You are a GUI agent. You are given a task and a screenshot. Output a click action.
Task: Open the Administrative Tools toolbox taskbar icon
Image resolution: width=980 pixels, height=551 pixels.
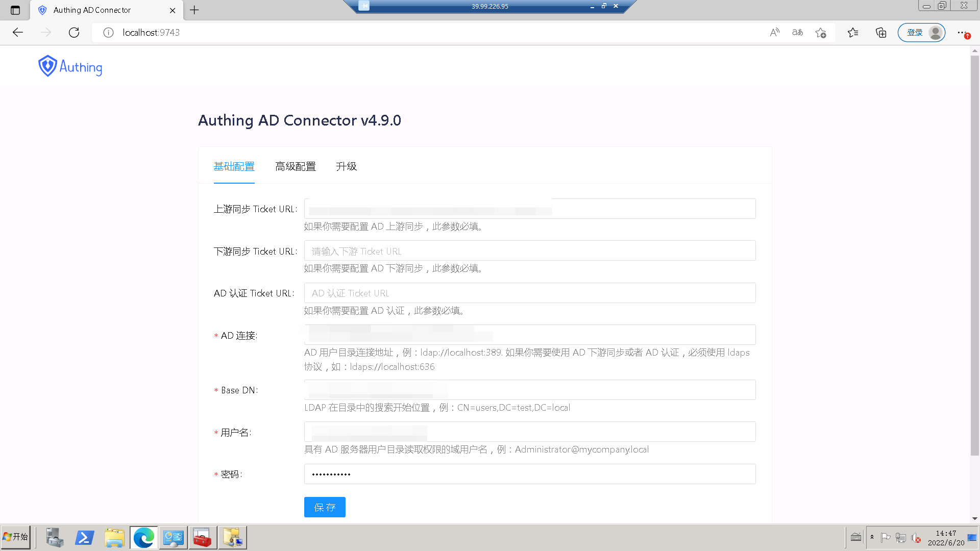click(x=203, y=537)
